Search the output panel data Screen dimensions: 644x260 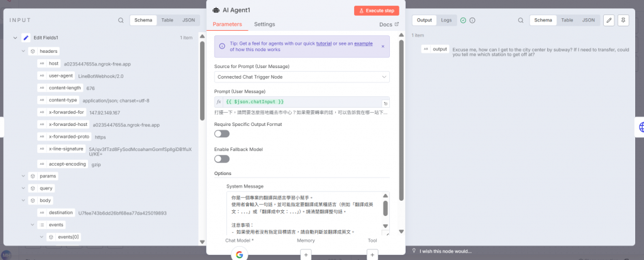point(520,20)
